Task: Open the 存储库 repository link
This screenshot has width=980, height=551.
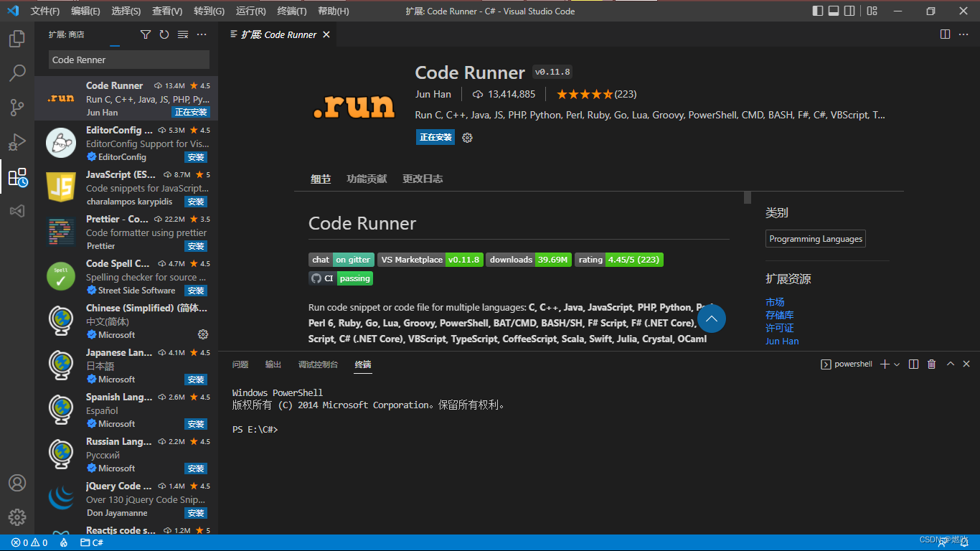Action: point(780,315)
